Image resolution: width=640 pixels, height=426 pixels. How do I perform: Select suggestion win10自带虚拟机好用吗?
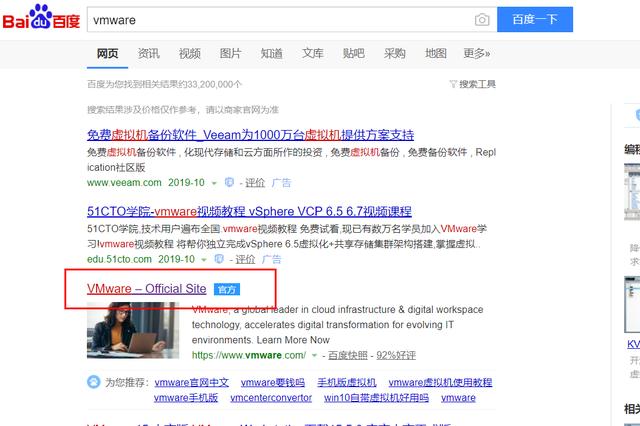tap(376, 397)
